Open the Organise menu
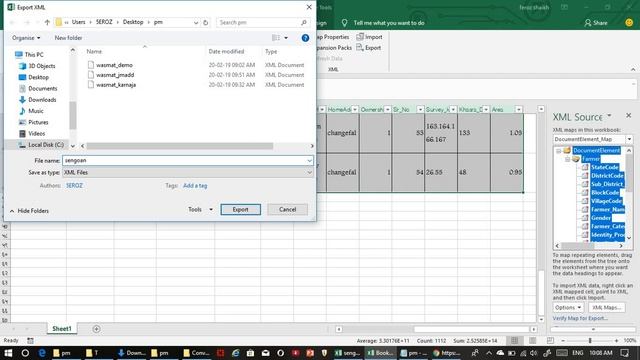The width and height of the screenshot is (640, 360). click(x=26, y=38)
